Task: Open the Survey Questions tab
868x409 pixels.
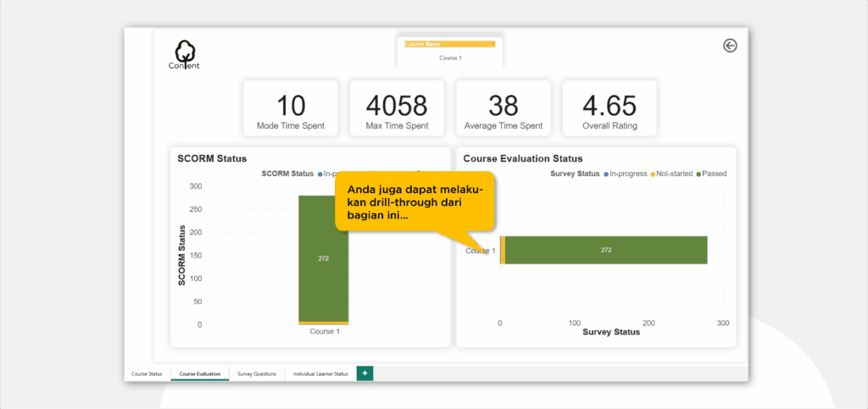Action: pos(257,373)
